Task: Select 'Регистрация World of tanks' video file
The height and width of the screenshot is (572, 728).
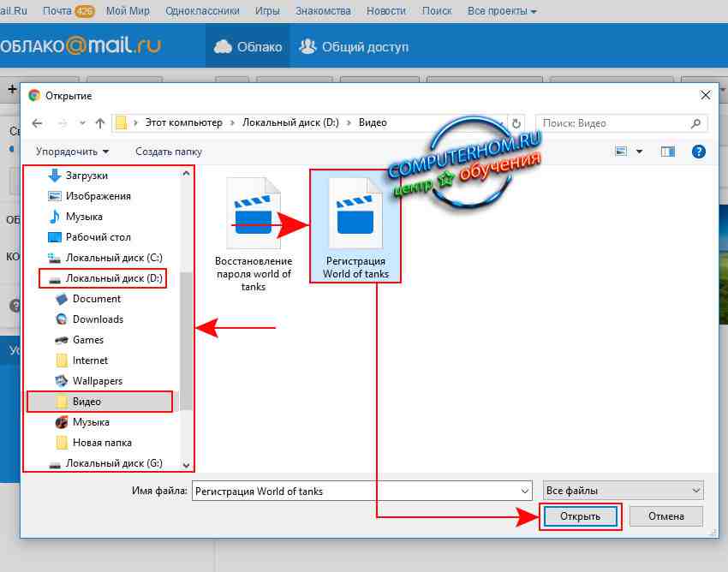Action: tap(355, 226)
